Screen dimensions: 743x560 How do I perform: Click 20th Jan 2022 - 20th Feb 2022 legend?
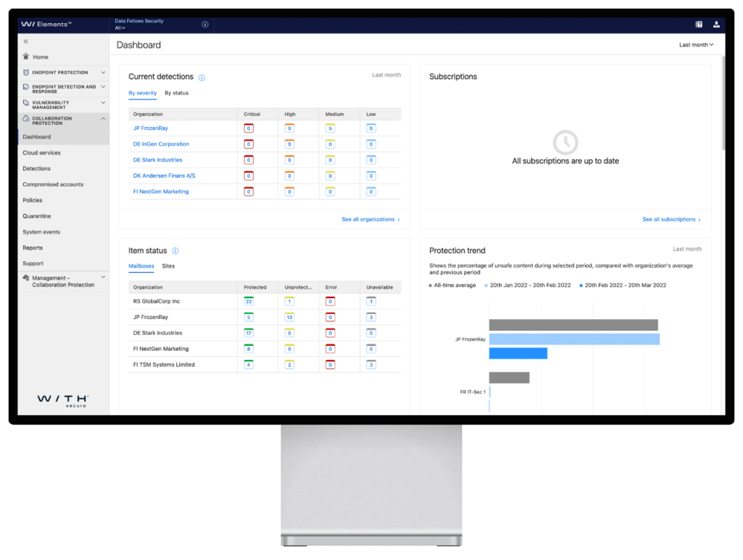coord(528,285)
